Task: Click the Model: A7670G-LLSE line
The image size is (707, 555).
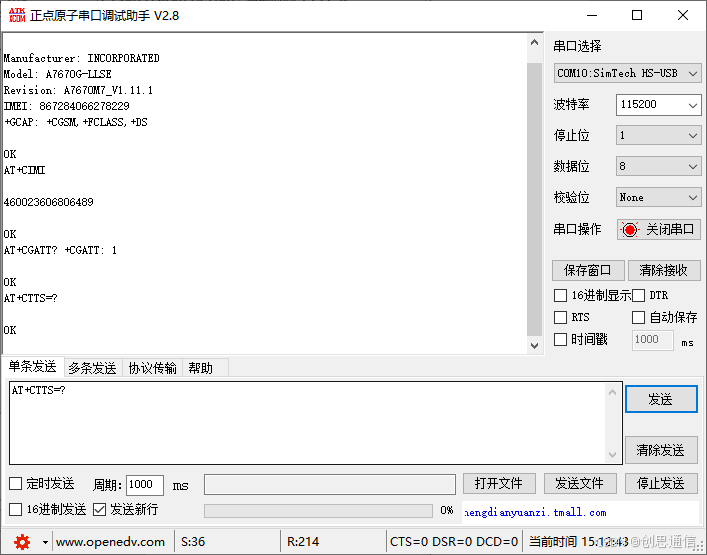Action: click(x=57, y=74)
